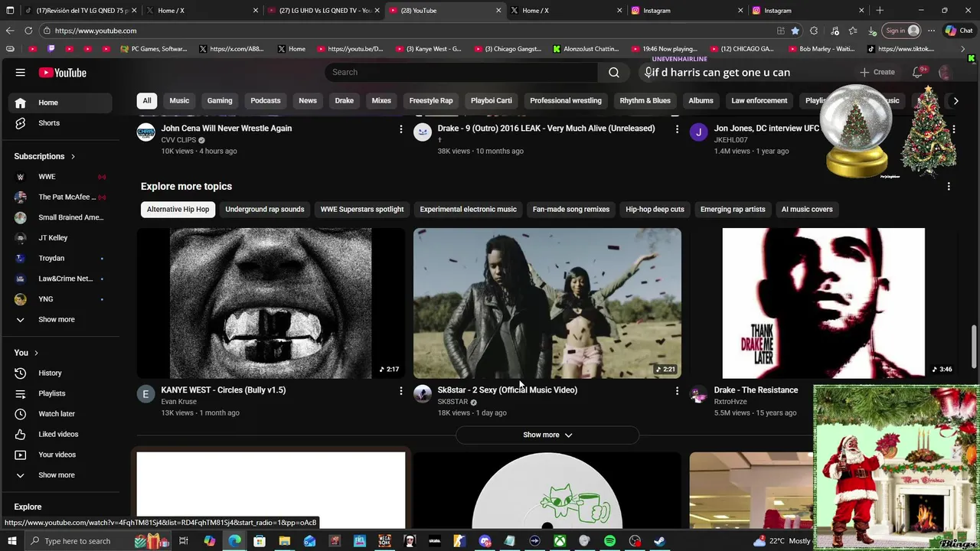Select the Professional wrestling chip
980x551 pixels.
(566, 100)
